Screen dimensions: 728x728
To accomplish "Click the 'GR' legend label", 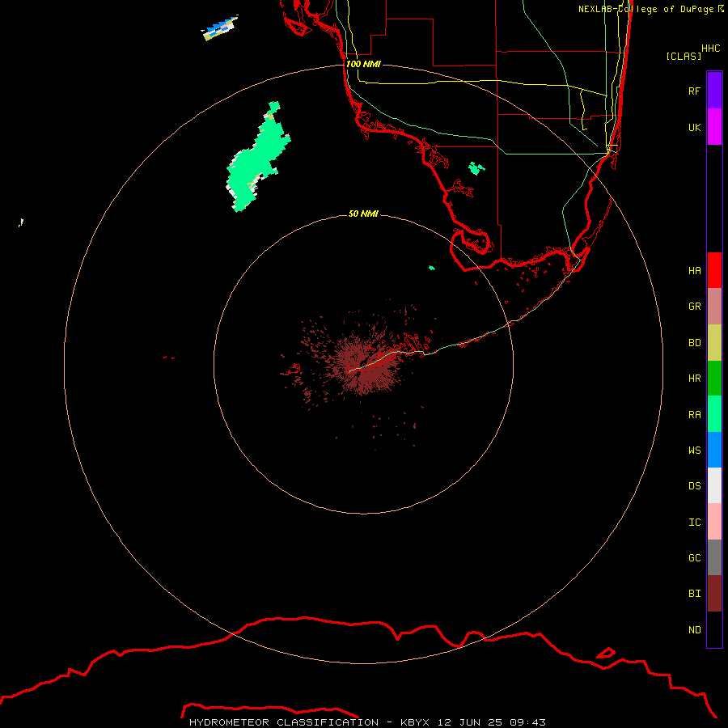I will click(x=694, y=307).
